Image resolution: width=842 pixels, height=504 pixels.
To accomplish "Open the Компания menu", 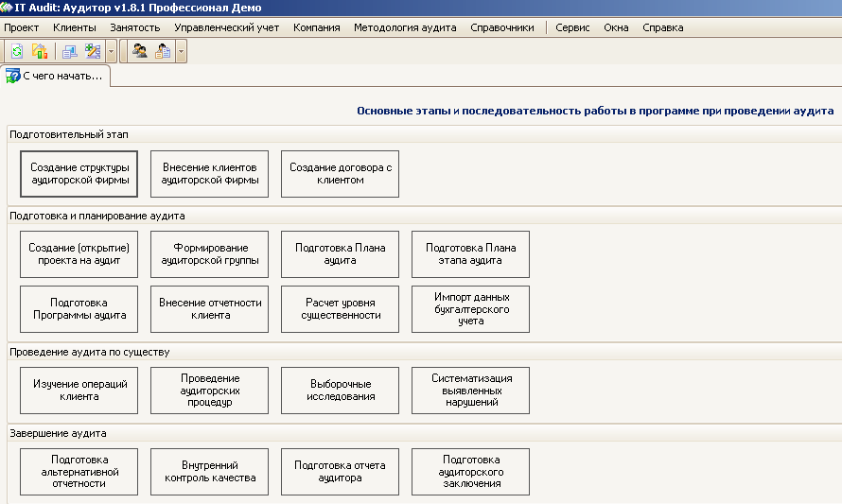I will (316, 27).
